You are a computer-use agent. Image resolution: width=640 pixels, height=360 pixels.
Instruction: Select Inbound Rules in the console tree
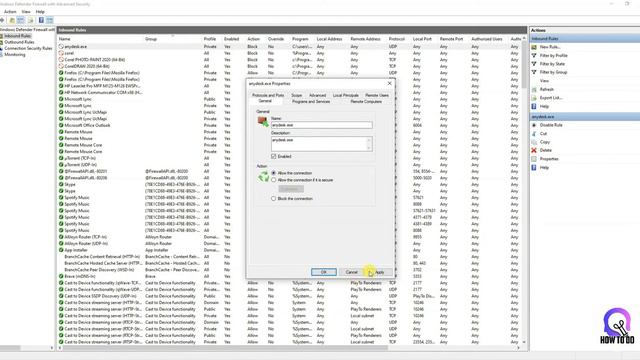point(18,36)
